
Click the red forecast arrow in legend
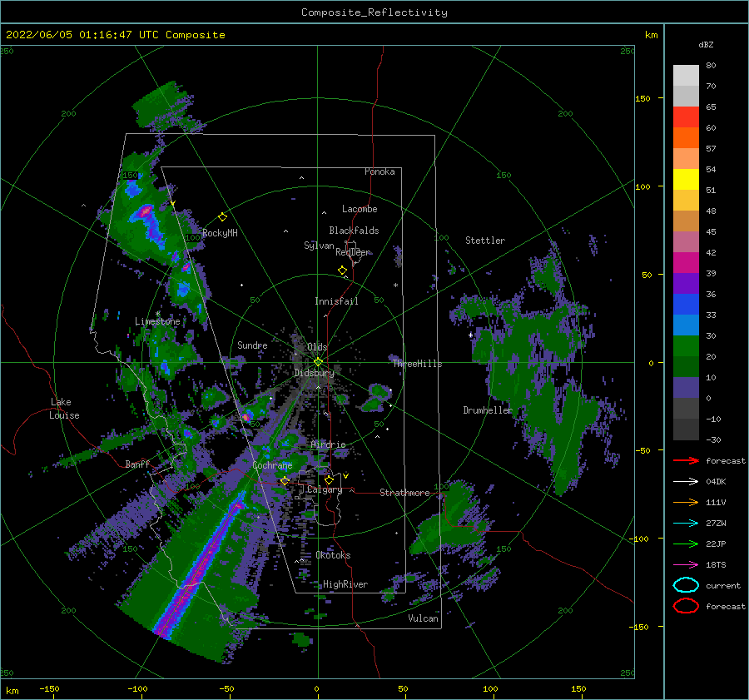[686, 460]
